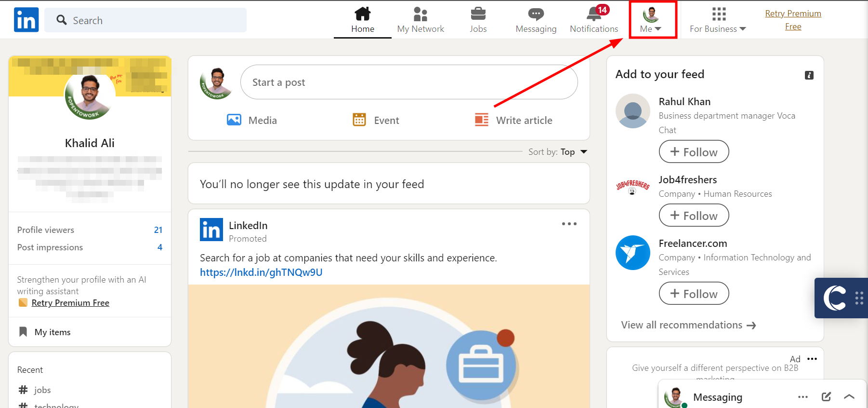Click the LinkedIn logo in header
This screenshot has height=408, width=868.
[26, 20]
